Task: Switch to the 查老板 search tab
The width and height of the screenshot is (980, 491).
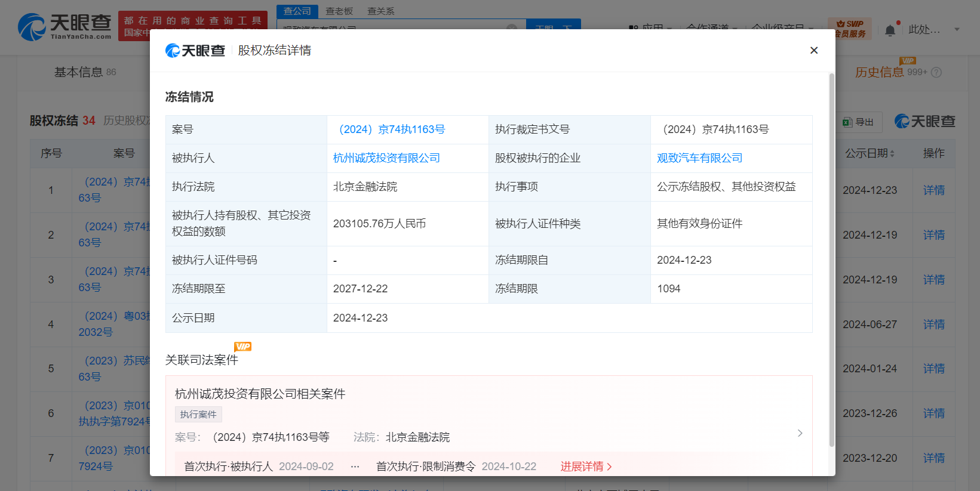Action: (339, 11)
